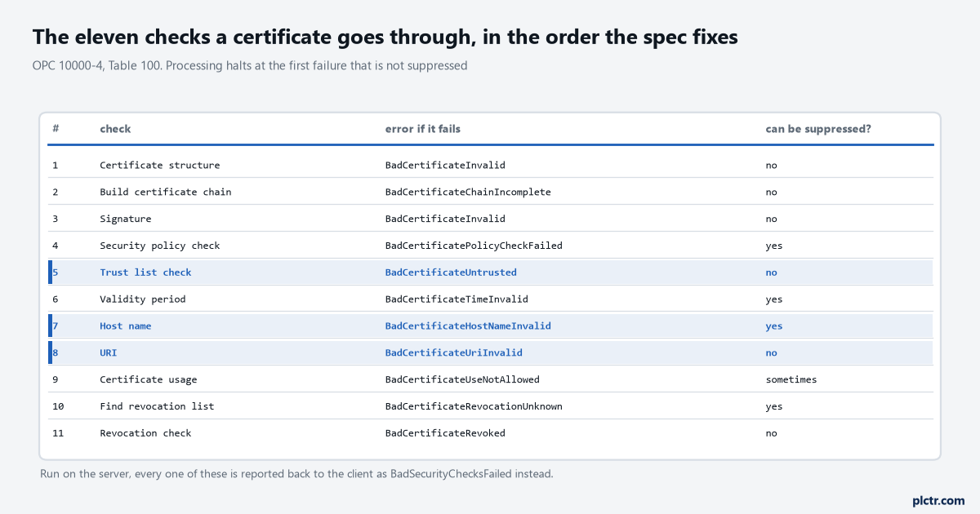Click row number 7 in the table
Screen dimensions: 980x514
point(56,326)
